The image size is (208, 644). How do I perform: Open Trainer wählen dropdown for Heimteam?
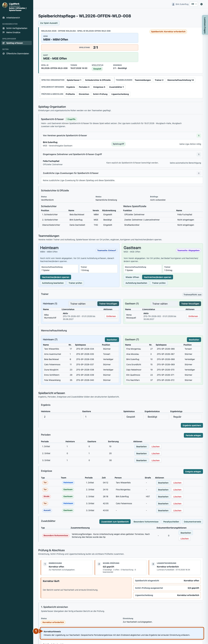pos(82,304)
